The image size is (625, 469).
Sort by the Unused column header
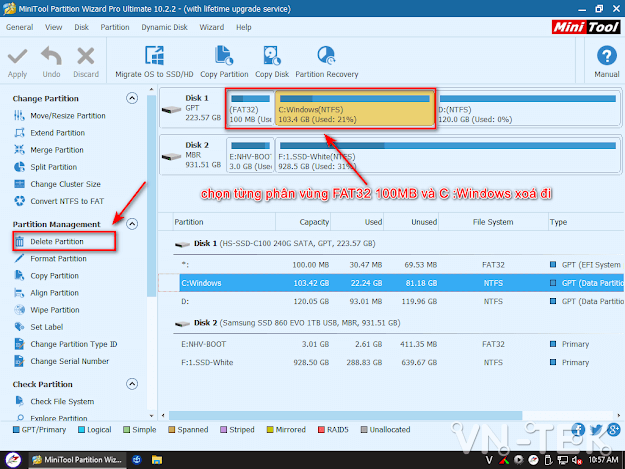point(411,222)
